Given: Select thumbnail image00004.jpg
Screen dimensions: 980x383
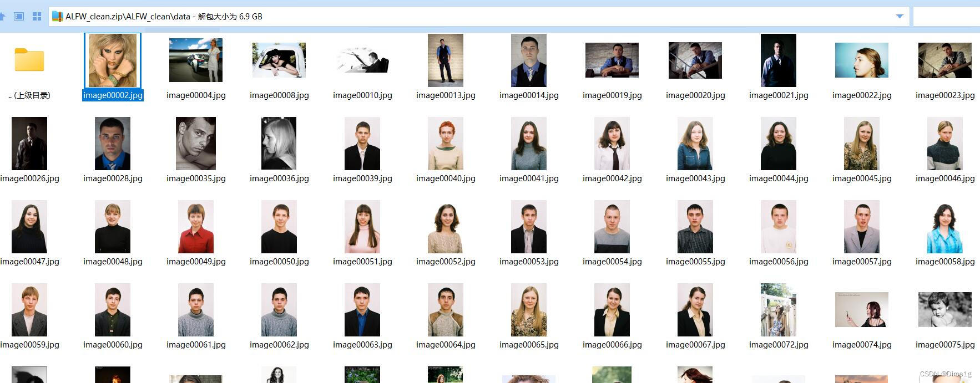Looking at the screenshot, I should point(196,60).
